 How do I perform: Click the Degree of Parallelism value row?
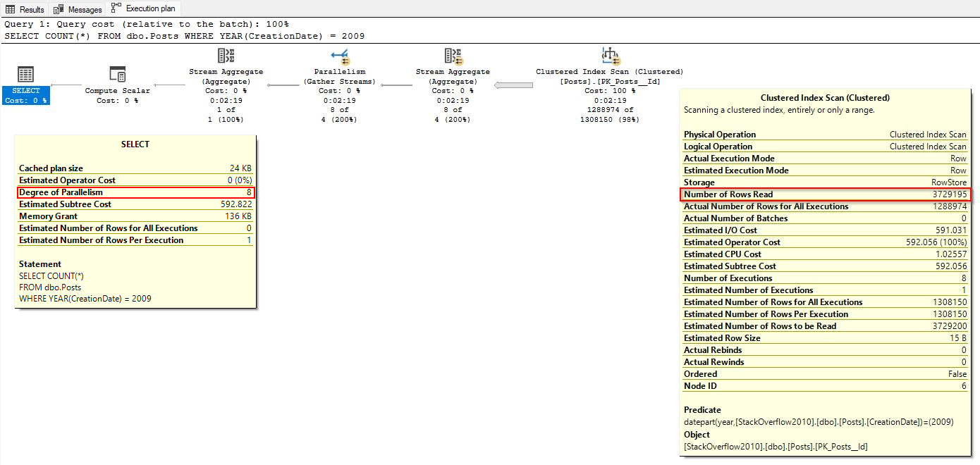135,192
